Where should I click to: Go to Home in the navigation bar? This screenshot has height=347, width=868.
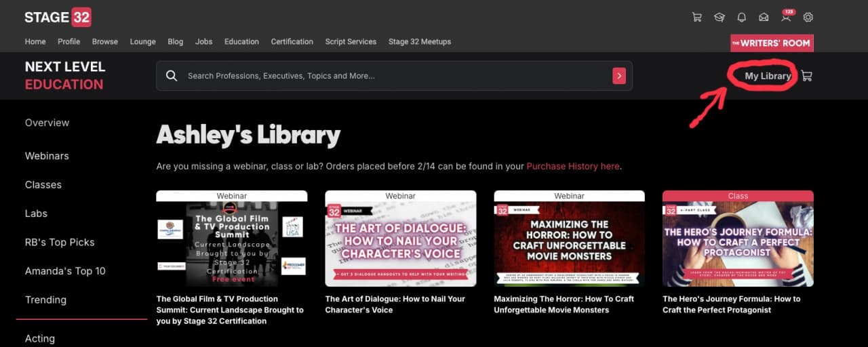35,41
